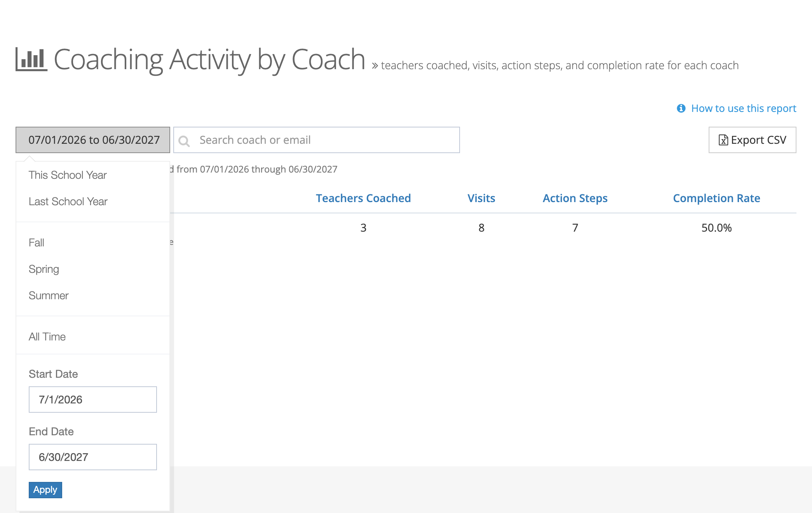
Task: Click the Coaching Activity by Coach heading
Action: click(209, 59)
